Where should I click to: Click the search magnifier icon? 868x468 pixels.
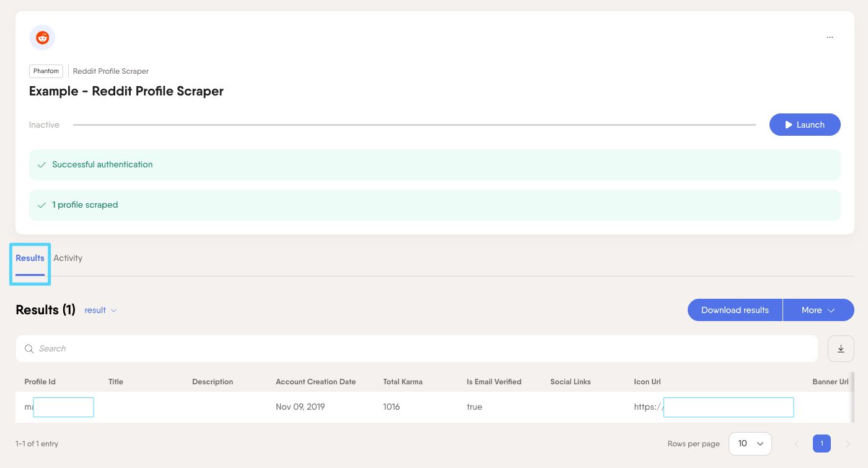[x=28, y=348]
